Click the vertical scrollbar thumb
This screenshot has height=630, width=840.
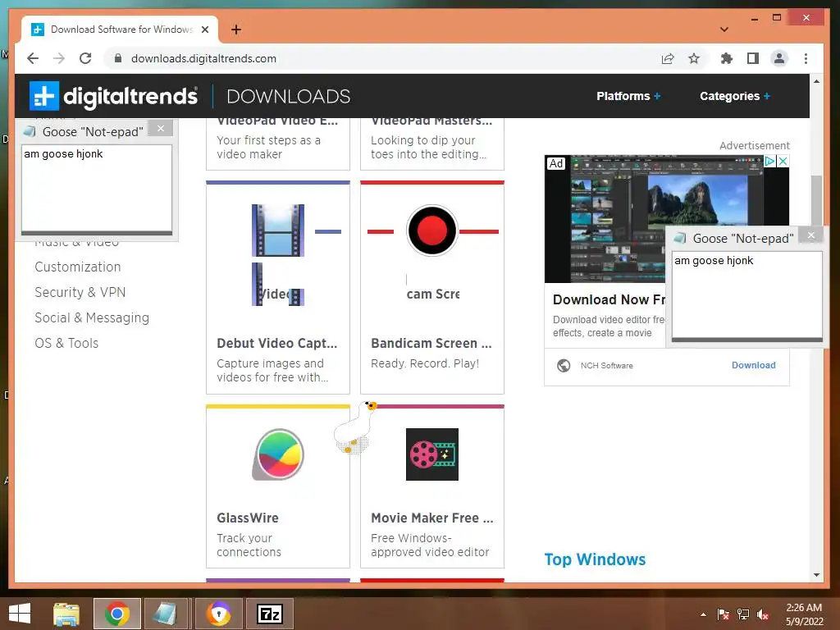tap(816, 200)
